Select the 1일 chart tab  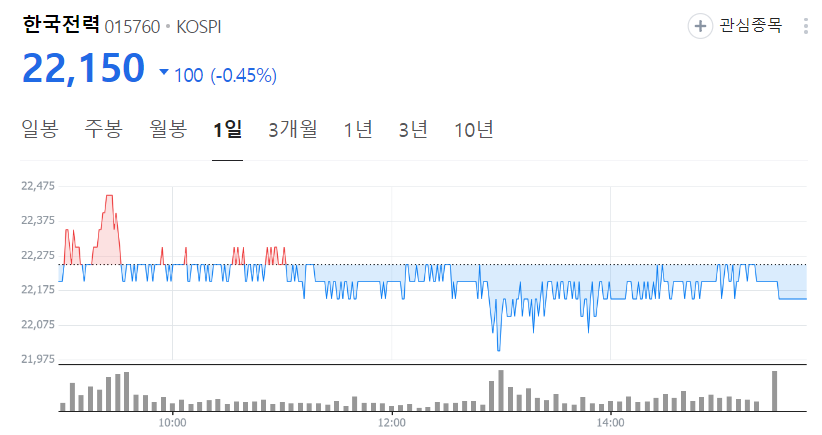(x=228, y=129)
